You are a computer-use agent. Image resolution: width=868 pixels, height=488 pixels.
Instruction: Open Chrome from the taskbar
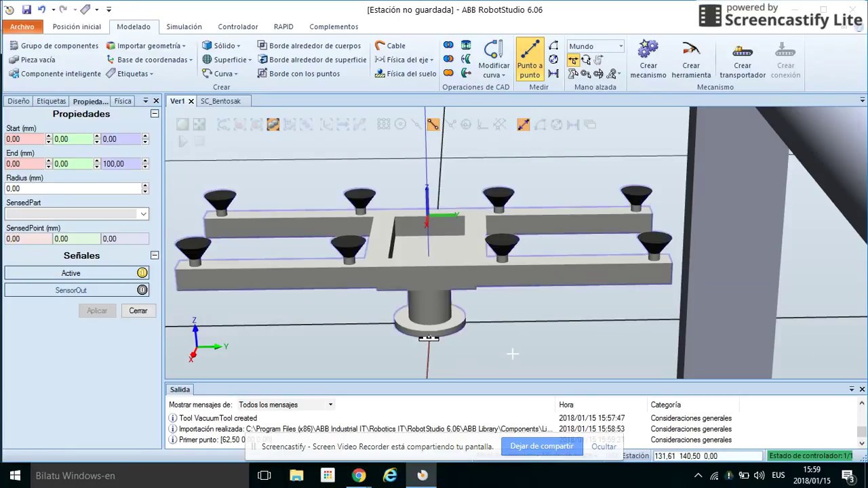click(359, 476)
